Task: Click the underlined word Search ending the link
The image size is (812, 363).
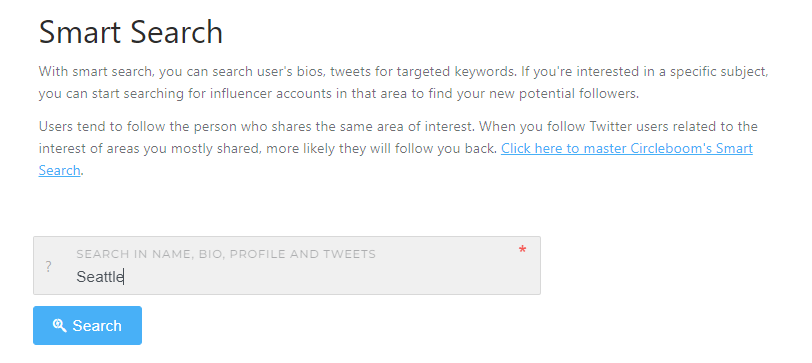Action: tap(60, 170)
